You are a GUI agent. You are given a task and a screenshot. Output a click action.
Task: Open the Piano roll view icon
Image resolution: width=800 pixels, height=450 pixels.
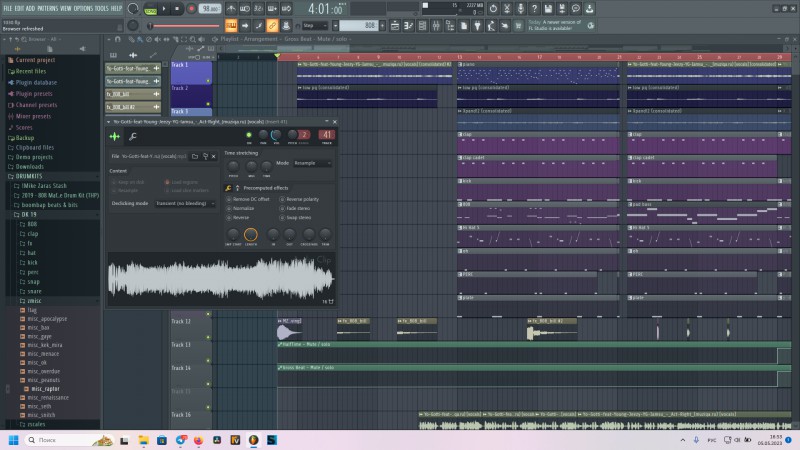[x=409, y=26]
